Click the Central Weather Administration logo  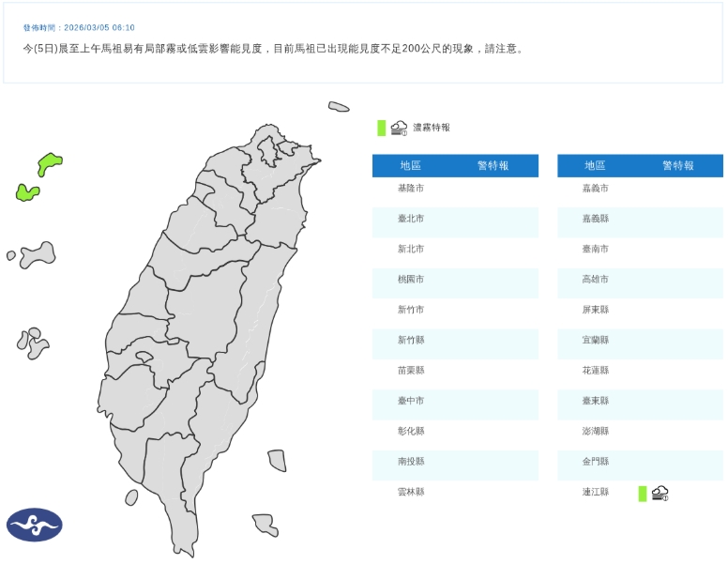point(35,525)
